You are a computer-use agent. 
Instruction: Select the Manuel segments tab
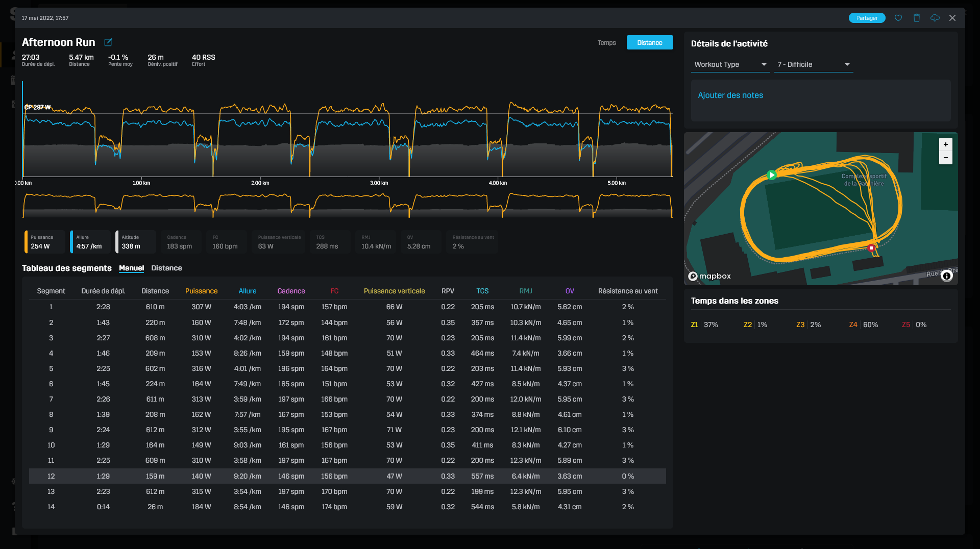tap(132, 268)
